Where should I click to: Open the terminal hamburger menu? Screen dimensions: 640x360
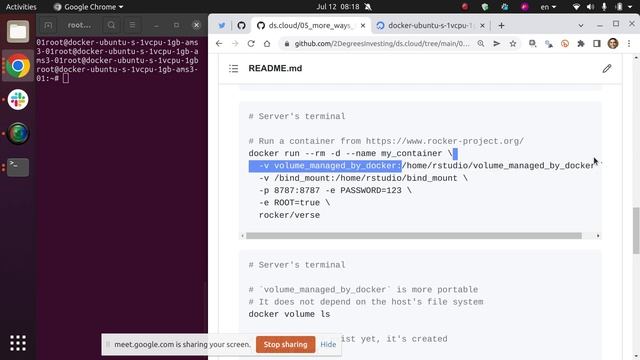coord(132,25)
